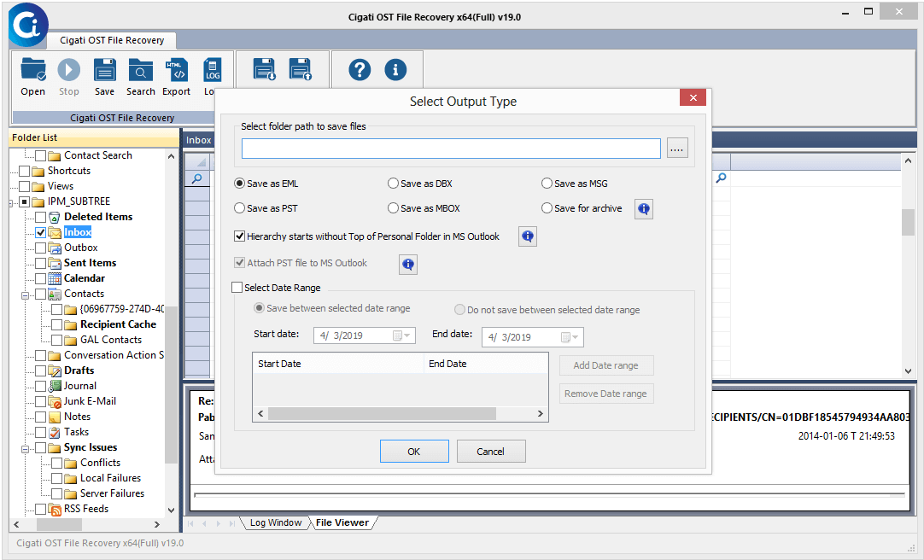Click the Stop toolbar icon
Screen dimensions: 924x560
coord(69,70)
